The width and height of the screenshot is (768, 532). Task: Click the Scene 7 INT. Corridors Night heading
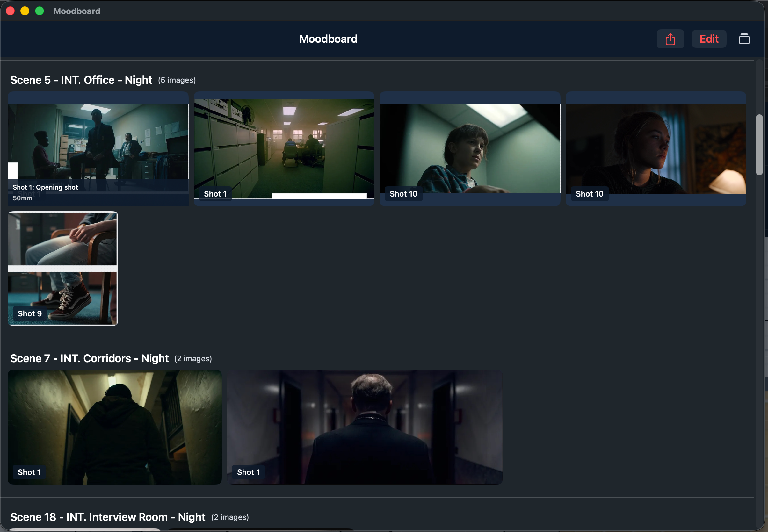click(x=89, y=358)
